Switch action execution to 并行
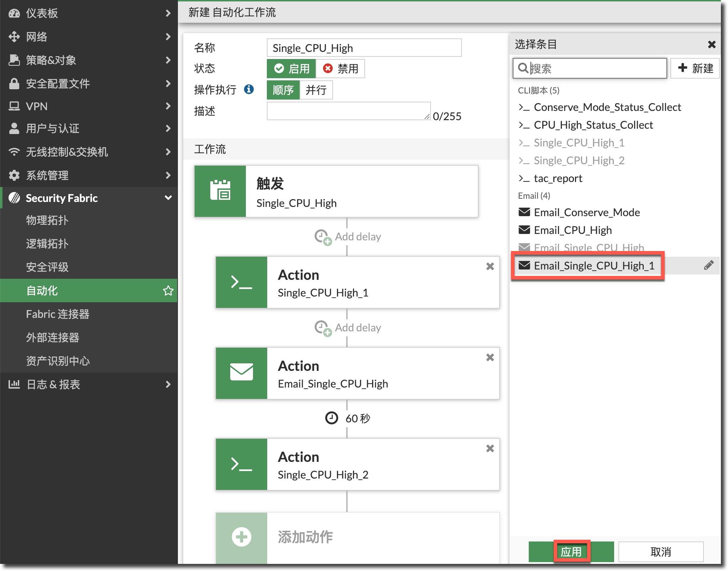This screenshot has height=571, width=728. click(316, 90)
